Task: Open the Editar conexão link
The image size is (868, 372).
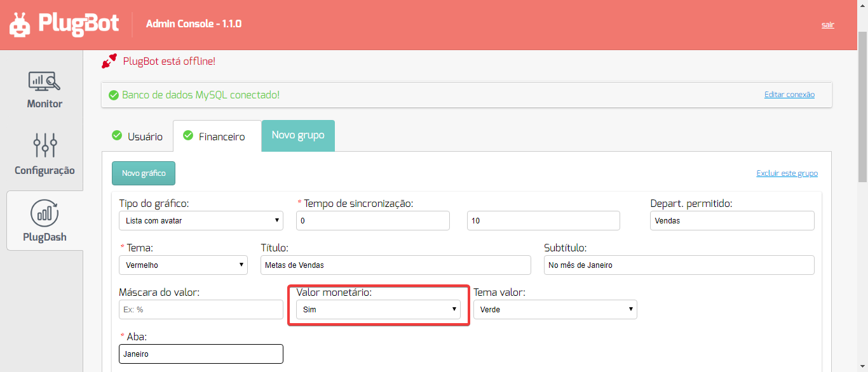Action: (789, 95)
